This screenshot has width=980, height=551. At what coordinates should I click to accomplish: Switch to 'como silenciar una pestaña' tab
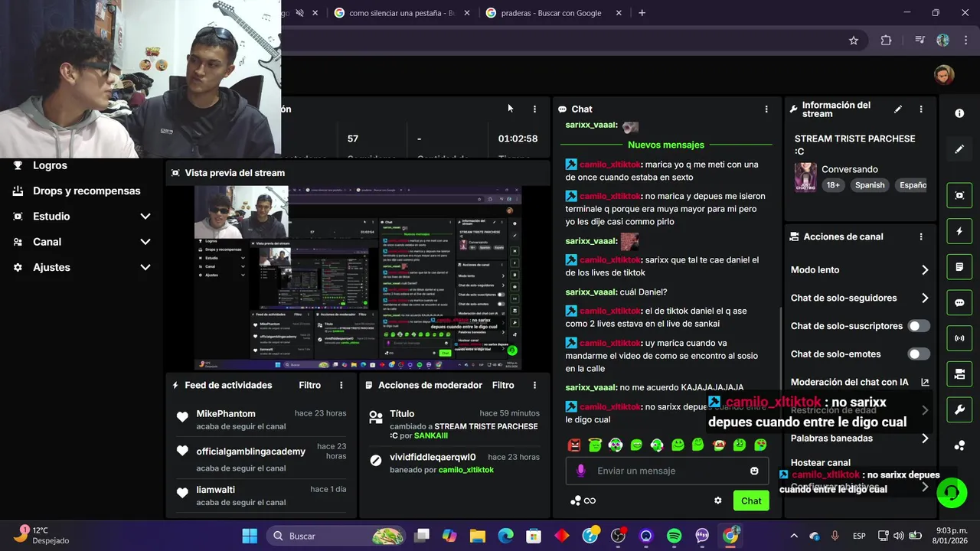[x=401, y=13]
